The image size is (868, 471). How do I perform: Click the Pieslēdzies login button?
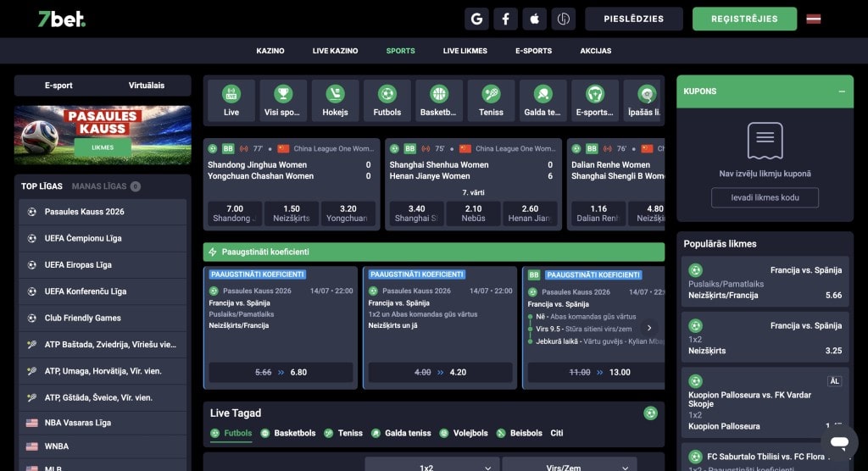(634, 19)
